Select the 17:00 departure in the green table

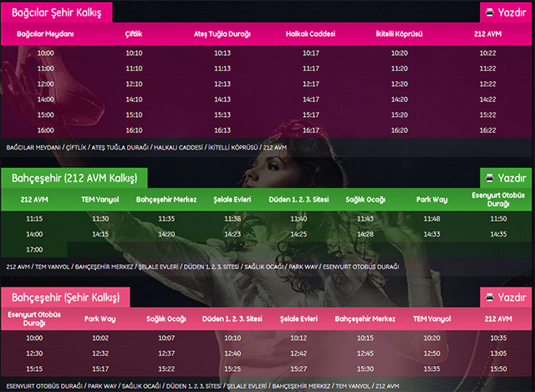(x=34, y=249)
